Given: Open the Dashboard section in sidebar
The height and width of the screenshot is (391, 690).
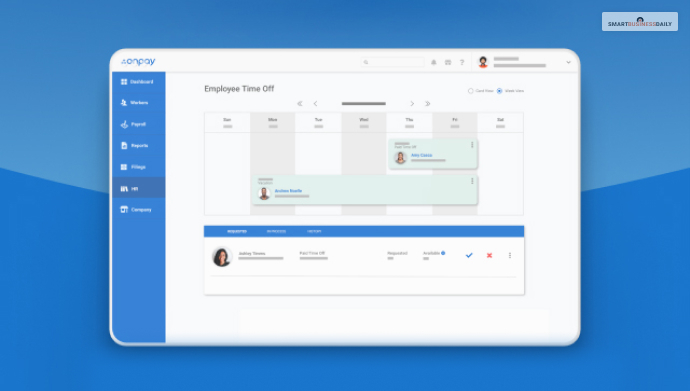Looking at the screenshot, I should tap(138, 82).
